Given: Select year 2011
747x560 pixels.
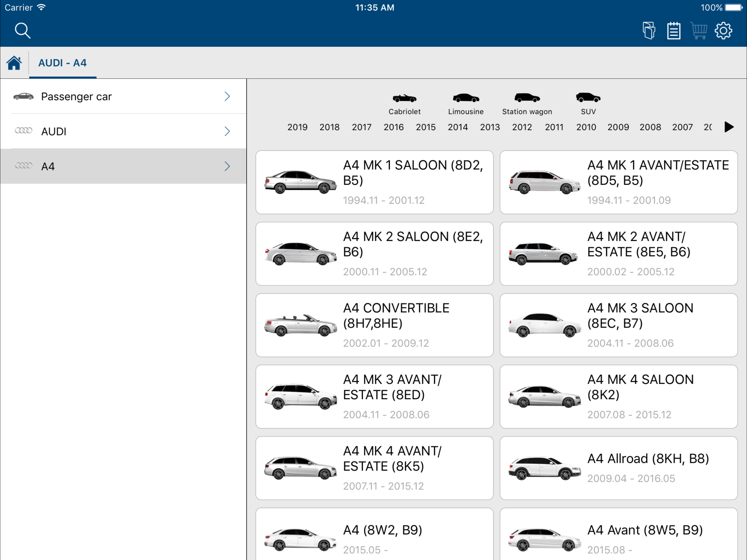Looking at the screenshot, I should [554, 127].
